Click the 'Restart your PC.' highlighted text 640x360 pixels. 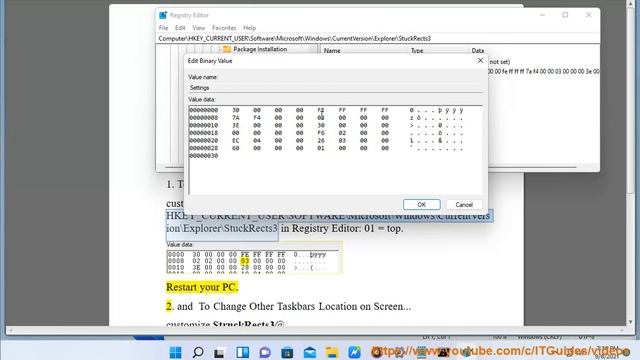click(202, 287)
